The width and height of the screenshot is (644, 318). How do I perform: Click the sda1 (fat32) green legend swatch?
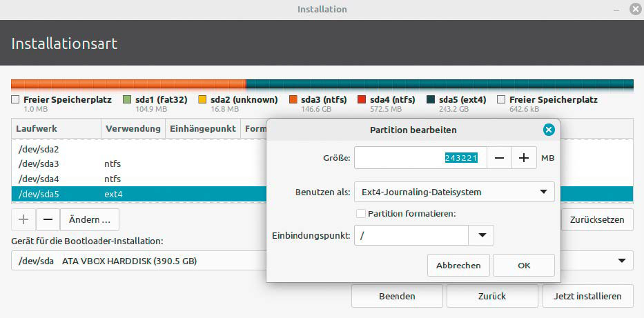pos(127,100)
